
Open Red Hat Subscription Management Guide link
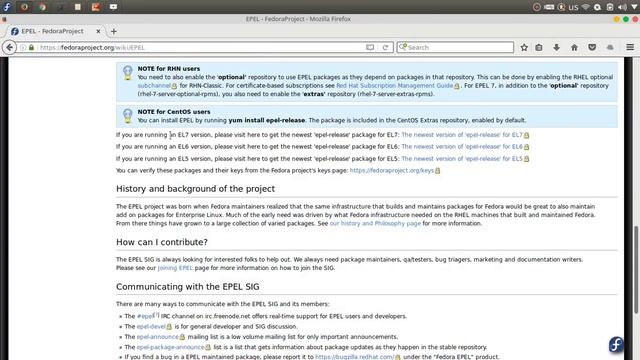(x=394, y=86)
